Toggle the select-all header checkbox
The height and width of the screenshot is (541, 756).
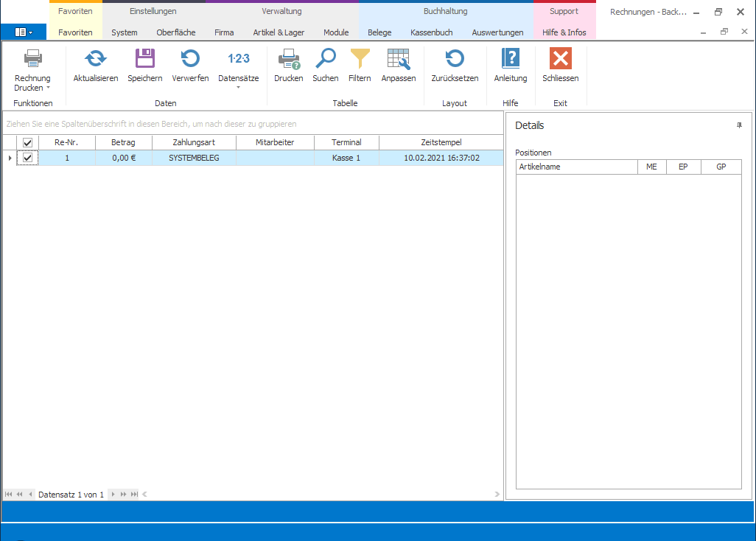27,143
